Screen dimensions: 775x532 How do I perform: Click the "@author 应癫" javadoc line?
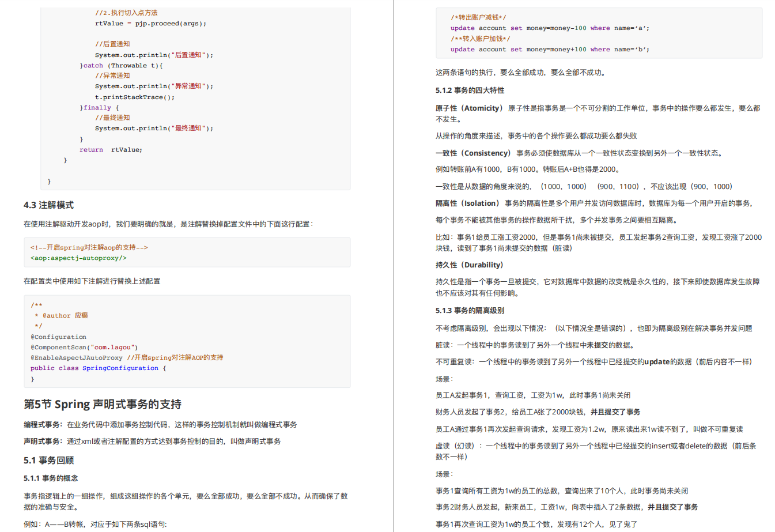click(x=61, y=316)
